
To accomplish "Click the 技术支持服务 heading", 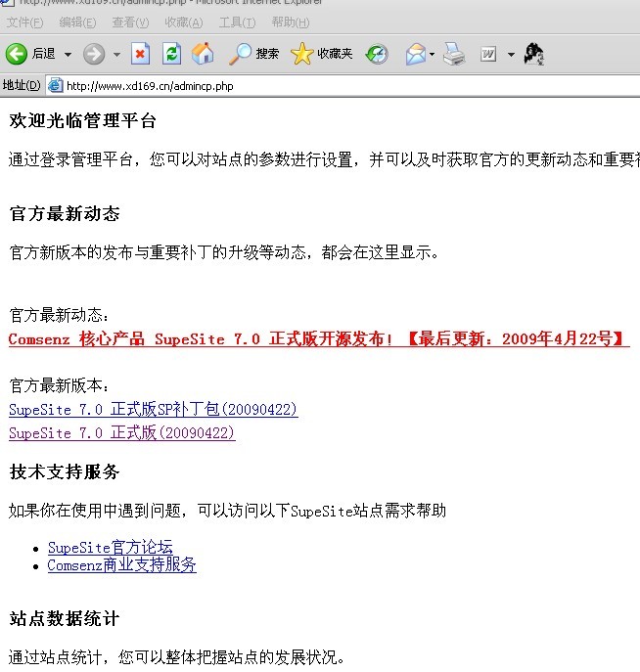I will point(65,471).
